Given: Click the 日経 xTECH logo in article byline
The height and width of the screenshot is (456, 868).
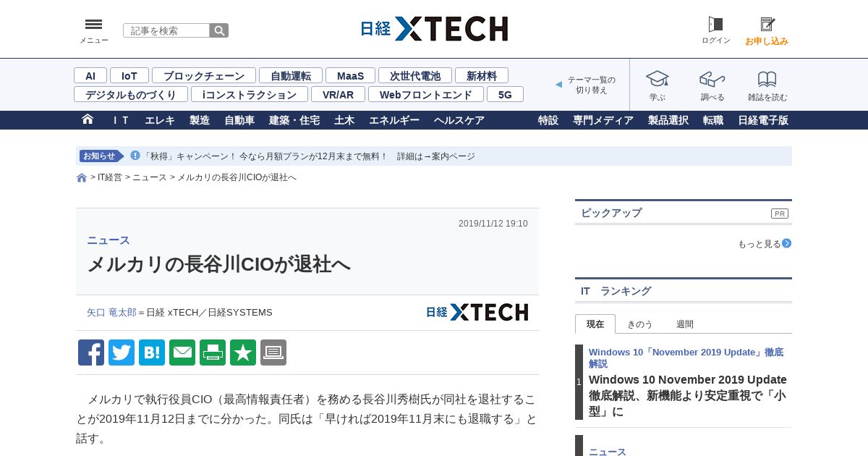Looking at the screenshot, I should (x=477, y=312).
